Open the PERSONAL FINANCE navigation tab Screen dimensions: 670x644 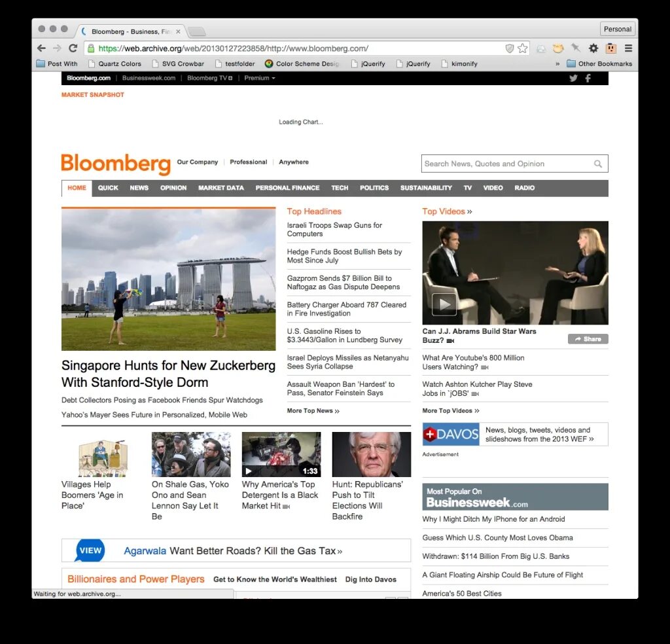point(288,188)
